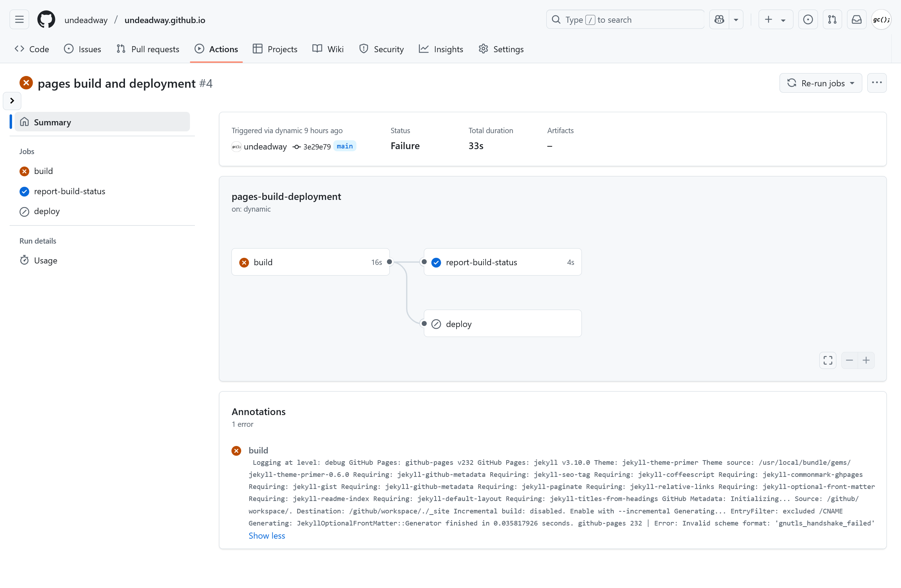Expand the sidebar with chevron button
The height and width of the screenshot is (588, 901).
coord(12,101)
